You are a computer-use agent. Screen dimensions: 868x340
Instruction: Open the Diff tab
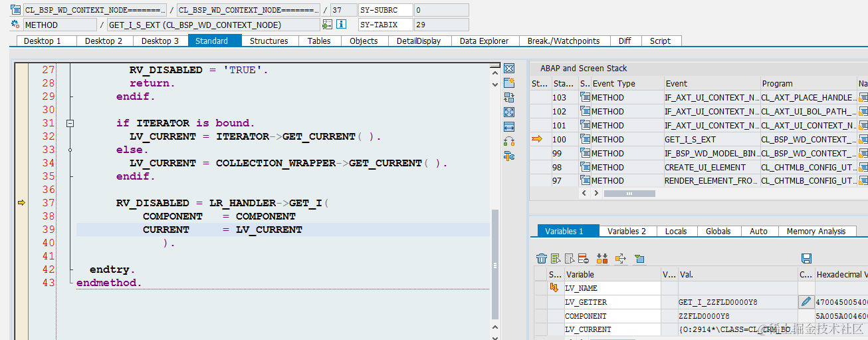[625, 41]
